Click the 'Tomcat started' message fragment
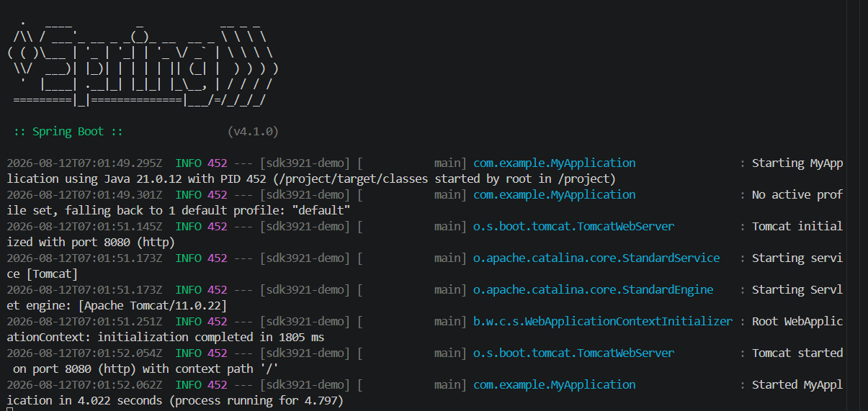Viewport: 868px width, 411px height. 797,353
